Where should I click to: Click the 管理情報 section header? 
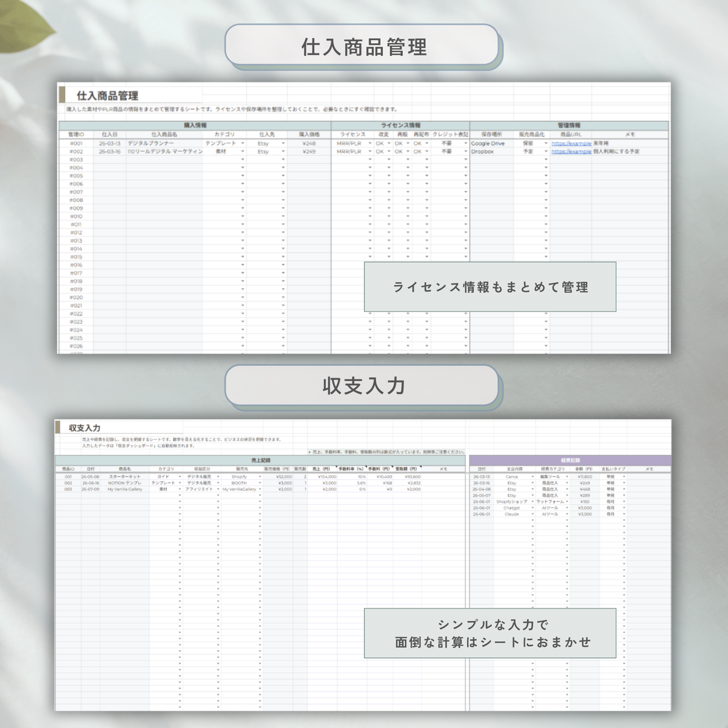[x=569, y=126]
